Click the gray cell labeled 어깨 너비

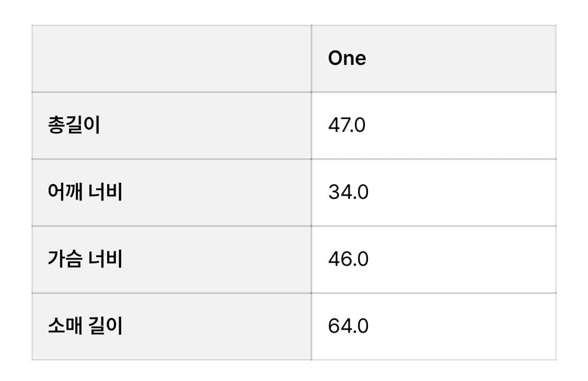171,193
